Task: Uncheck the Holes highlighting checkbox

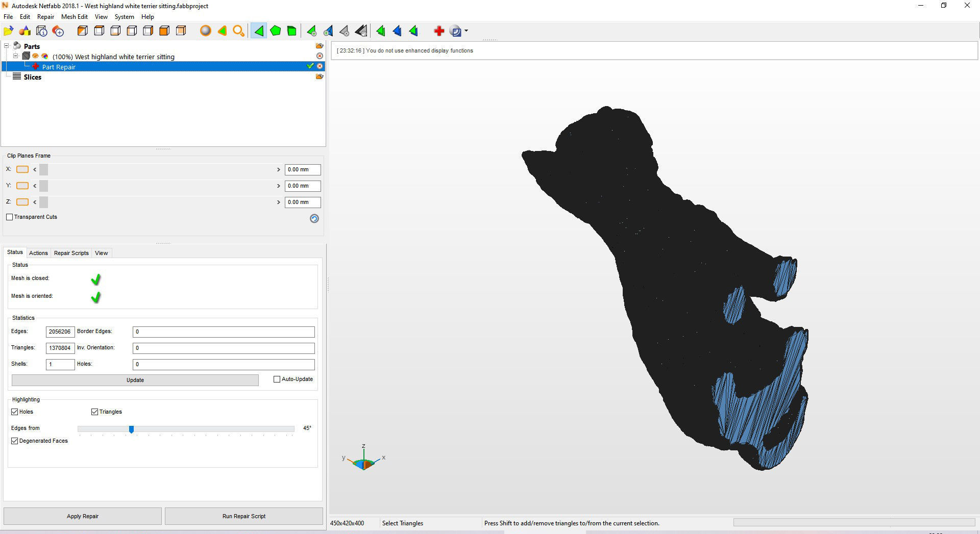Action: 14,412
